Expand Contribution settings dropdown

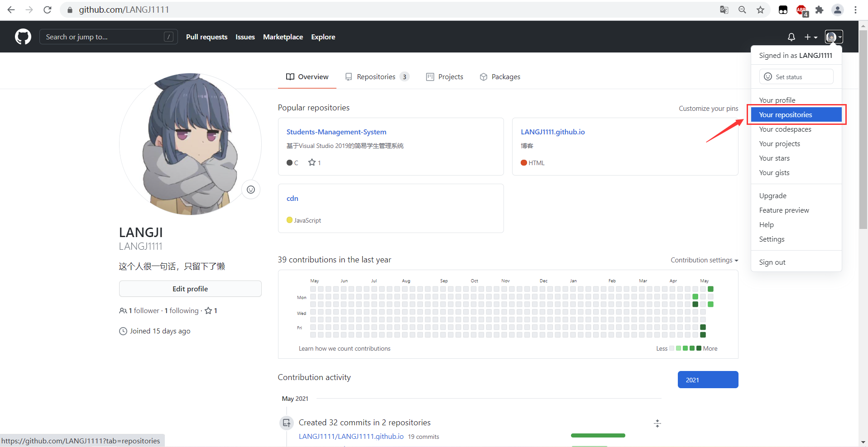click(x=705, y=260)
